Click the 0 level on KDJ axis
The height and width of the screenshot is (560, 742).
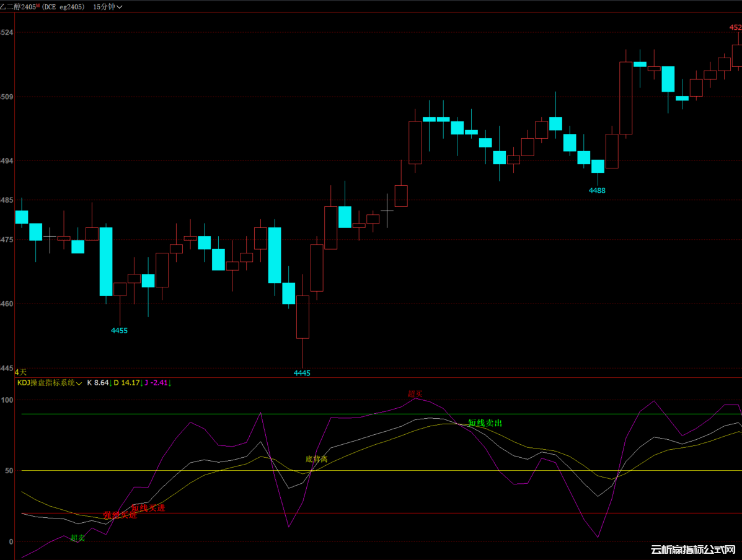click(x=11, y=542)
